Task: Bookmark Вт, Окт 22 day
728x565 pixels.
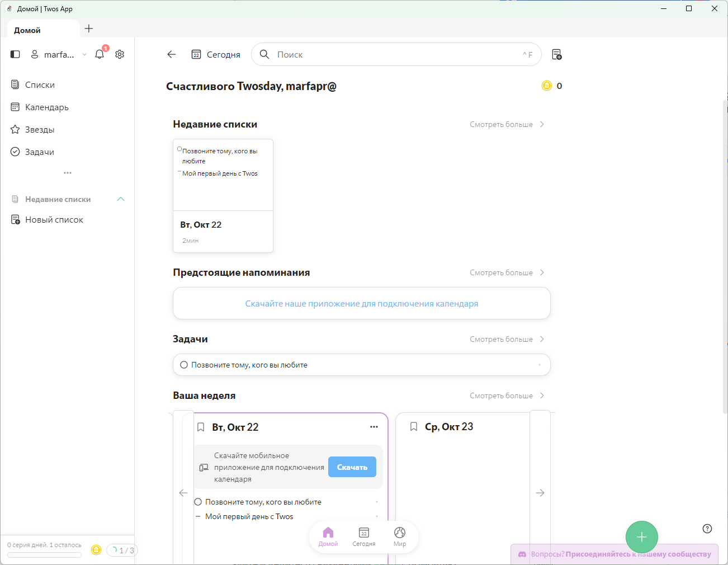Action: coord(201,427)
